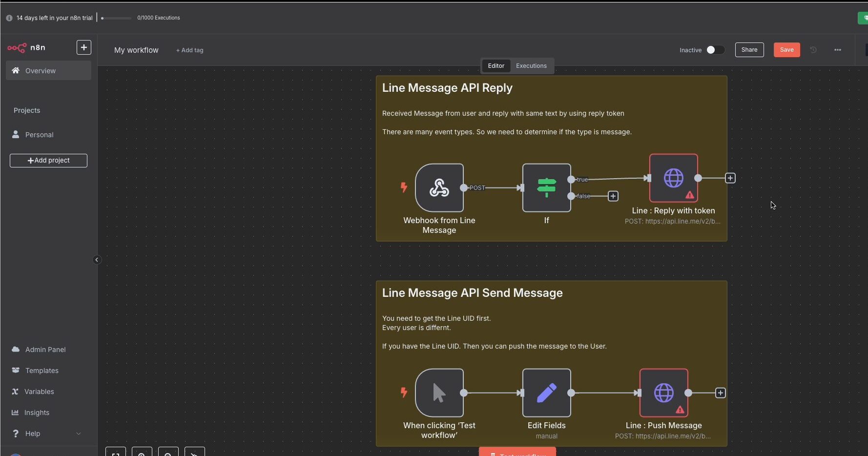The width and height of the screenshot is (868, 456).
Task: Click the plus button beside the n8n logo
Action: click(x=84, y=47)
